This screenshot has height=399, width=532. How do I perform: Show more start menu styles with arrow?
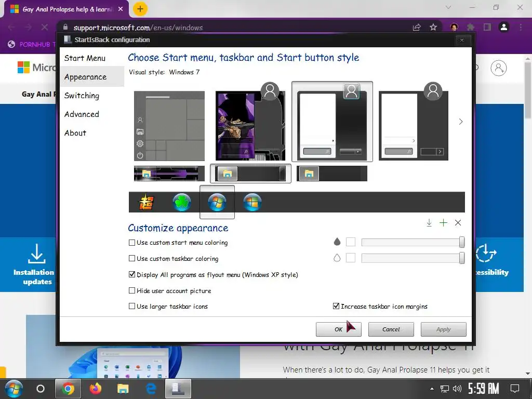[460, 122]
